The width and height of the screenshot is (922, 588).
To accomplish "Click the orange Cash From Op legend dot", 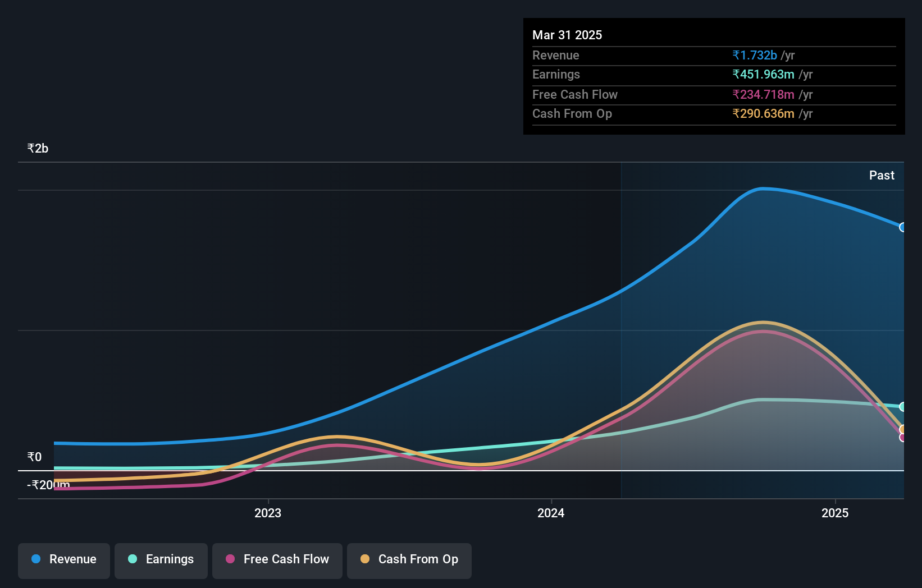I will tap(365, 559).
